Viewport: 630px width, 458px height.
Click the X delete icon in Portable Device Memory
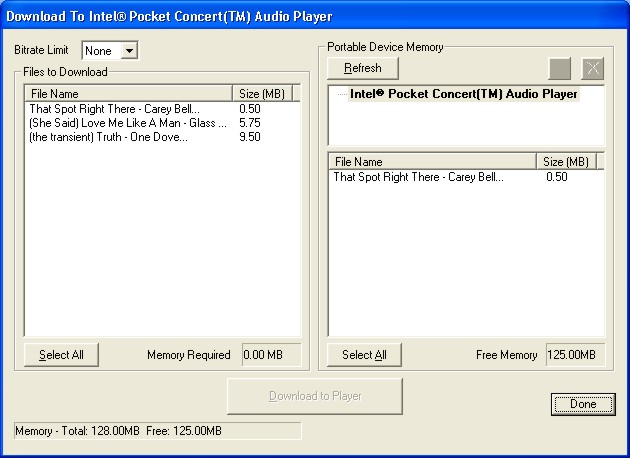[x=593, y=68]
